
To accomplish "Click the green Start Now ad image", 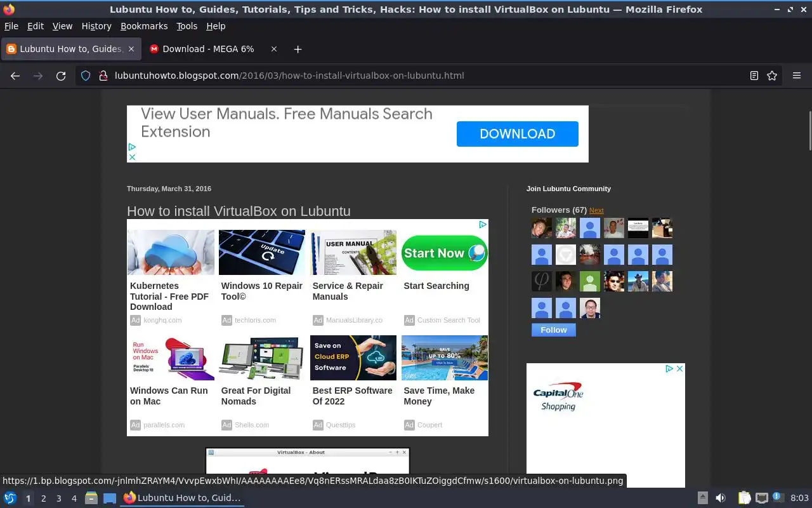I will [445, 253].
